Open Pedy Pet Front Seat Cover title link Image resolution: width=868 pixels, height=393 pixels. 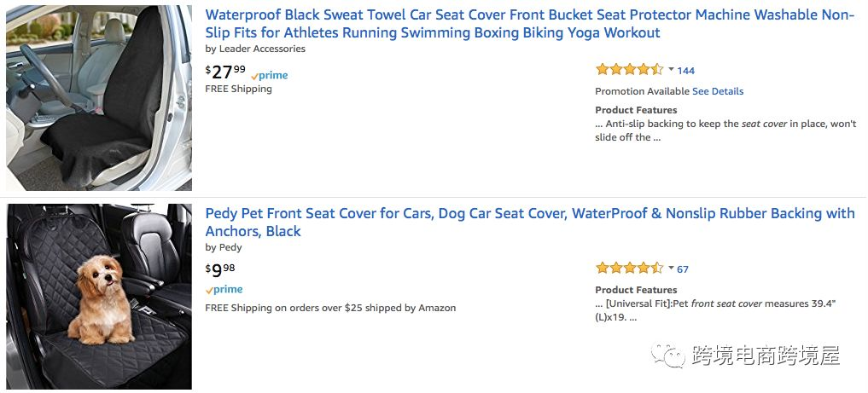point(529,222)
